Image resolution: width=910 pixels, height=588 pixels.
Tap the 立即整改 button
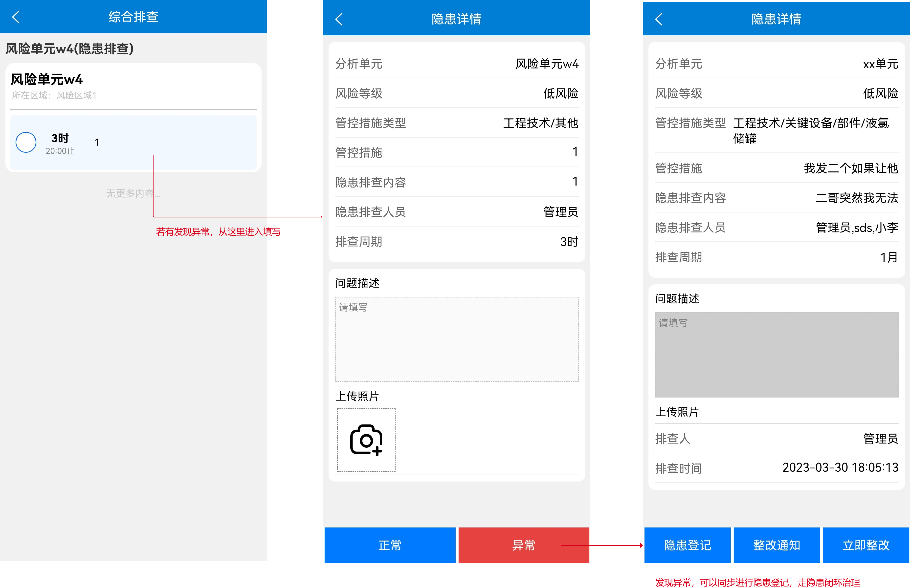pyautogui.click(x=866, y=545)
